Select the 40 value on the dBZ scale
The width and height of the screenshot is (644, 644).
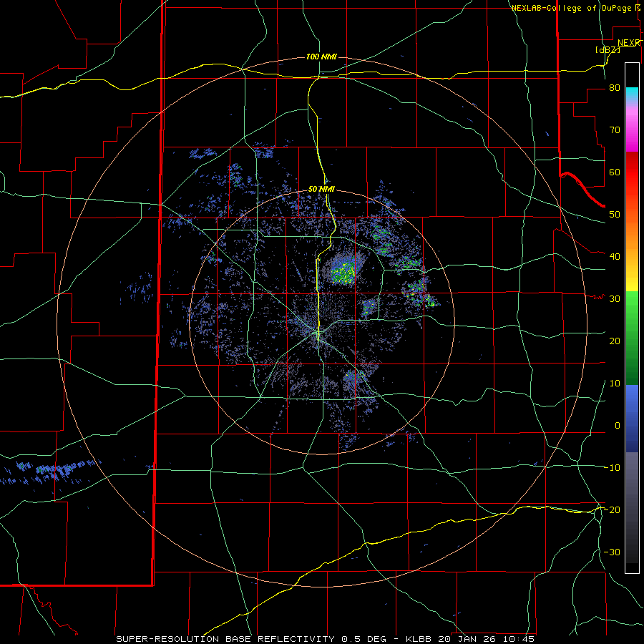[x=615, y=257]
